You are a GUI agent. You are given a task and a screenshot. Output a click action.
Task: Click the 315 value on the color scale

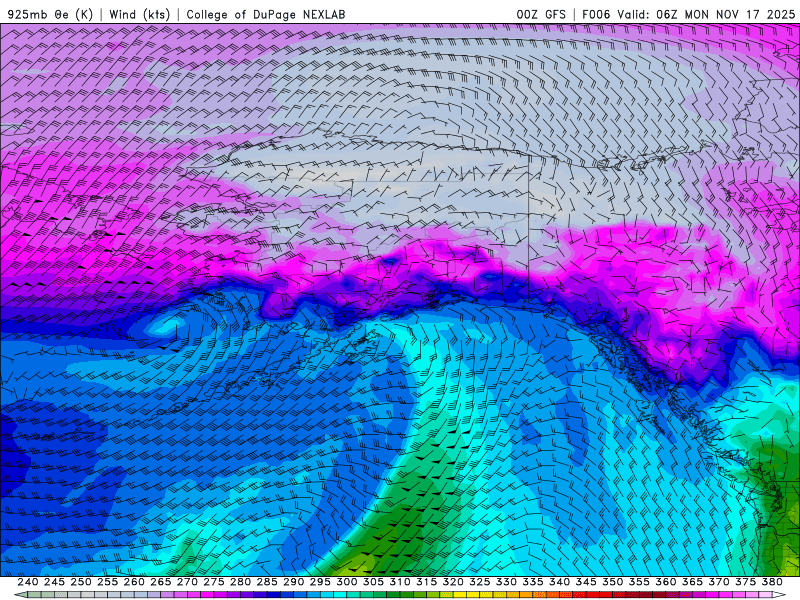click(426, 582)
